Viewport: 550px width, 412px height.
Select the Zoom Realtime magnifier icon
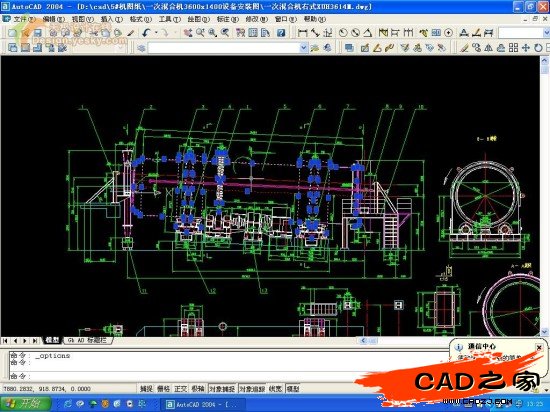click(200, 33)
